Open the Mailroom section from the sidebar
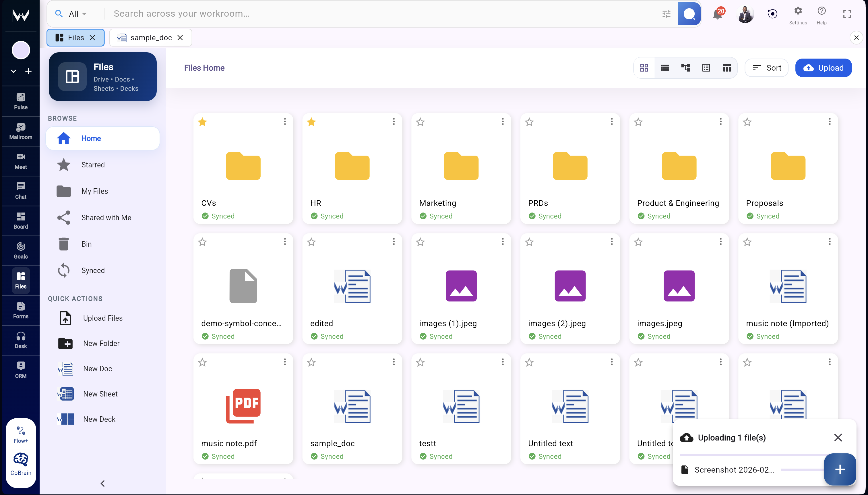The width and height of the screenshot is (868, 495). click(x=20, y=131)
